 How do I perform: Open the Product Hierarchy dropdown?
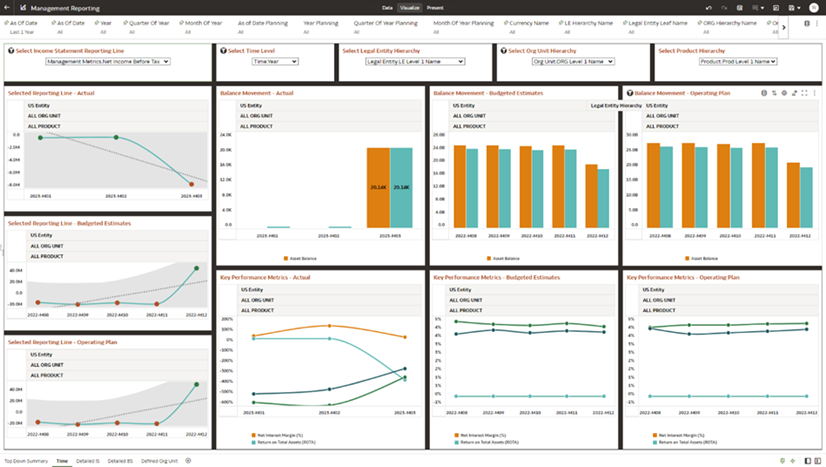click(x=738, y=62)
